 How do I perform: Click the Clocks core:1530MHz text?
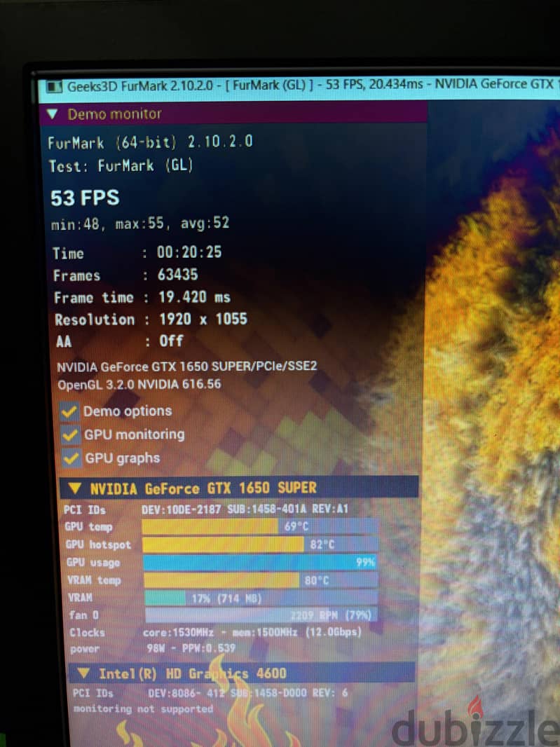coord(252,633)
